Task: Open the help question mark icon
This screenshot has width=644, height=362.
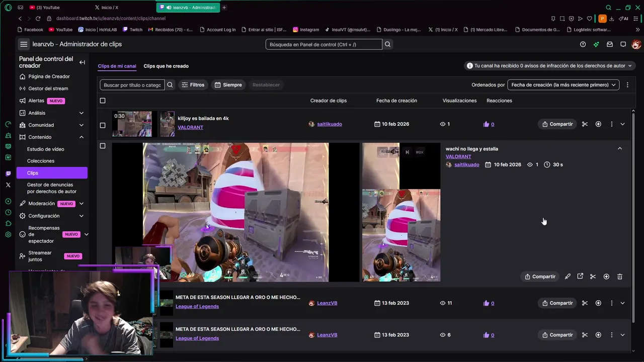Action: tap(583, 44)
